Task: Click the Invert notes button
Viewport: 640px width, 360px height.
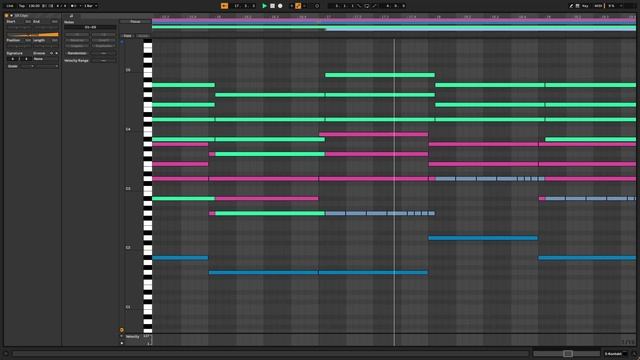Action: click(x=104, y=40)
